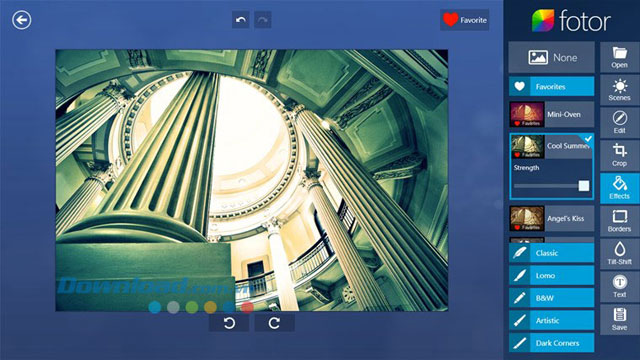Click the edited photo preview
This screenshot has height=360, width=640.
[x=252, y=180]
